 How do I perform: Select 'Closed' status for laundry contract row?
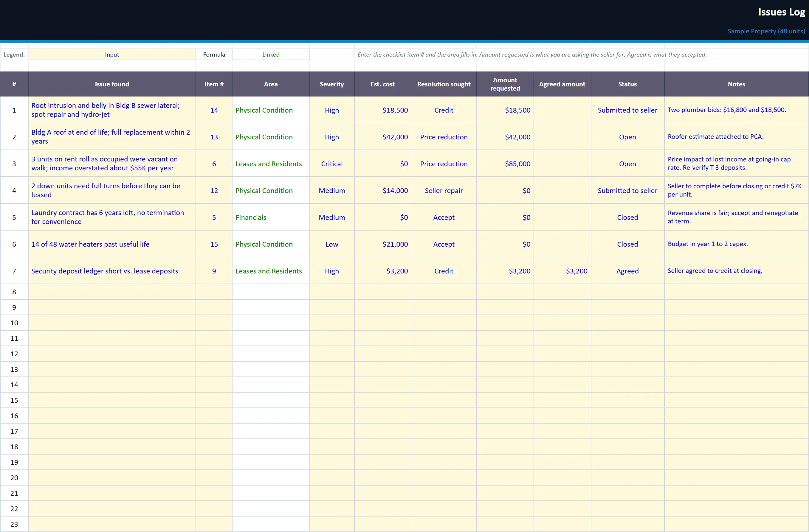click(x=627, y=217)
